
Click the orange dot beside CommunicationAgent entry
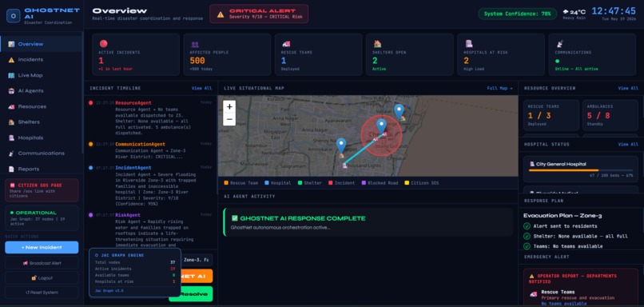(x=91, y=144)
